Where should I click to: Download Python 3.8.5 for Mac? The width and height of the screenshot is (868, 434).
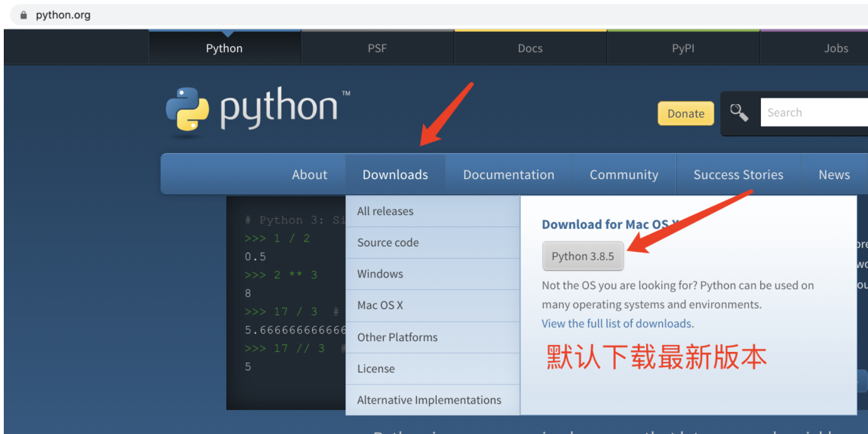pos(582,256)
